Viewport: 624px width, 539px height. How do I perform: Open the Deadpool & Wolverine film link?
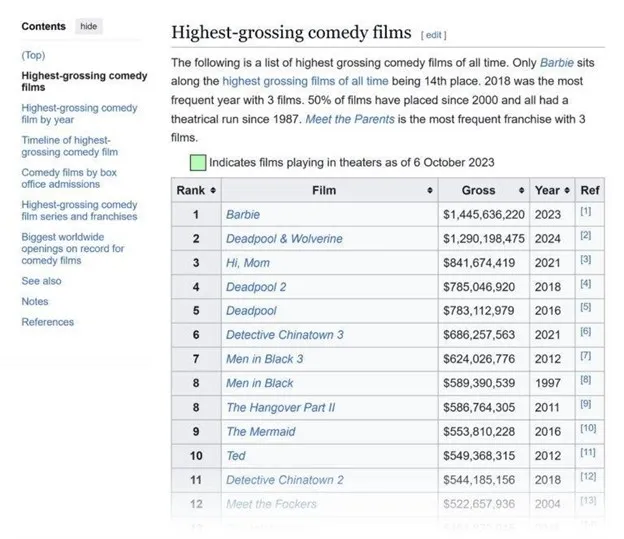click(284, 238)
